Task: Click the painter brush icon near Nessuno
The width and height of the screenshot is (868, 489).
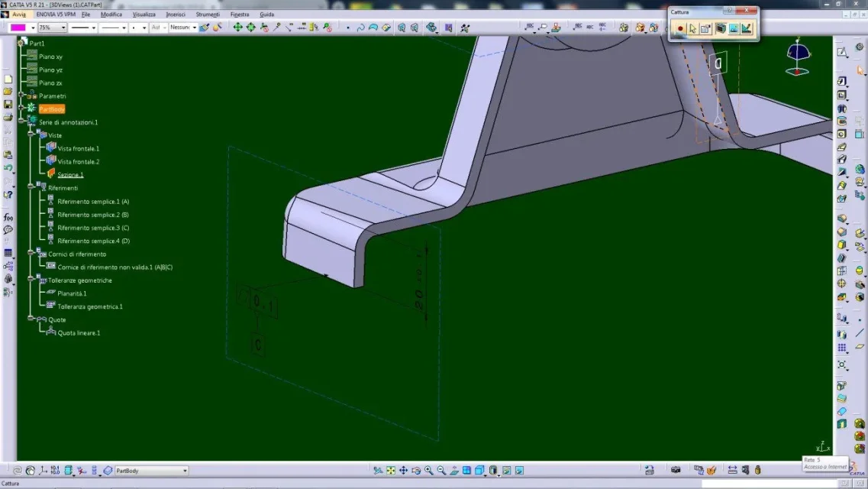Action: 205,28
